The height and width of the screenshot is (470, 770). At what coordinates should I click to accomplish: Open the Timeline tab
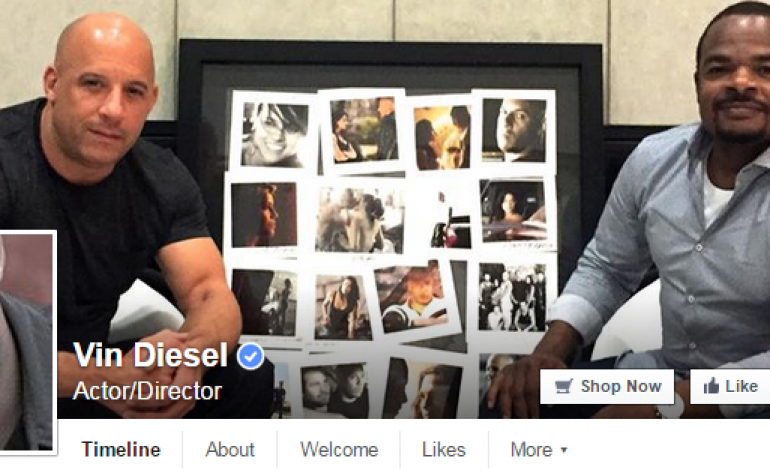pos(121,449)
